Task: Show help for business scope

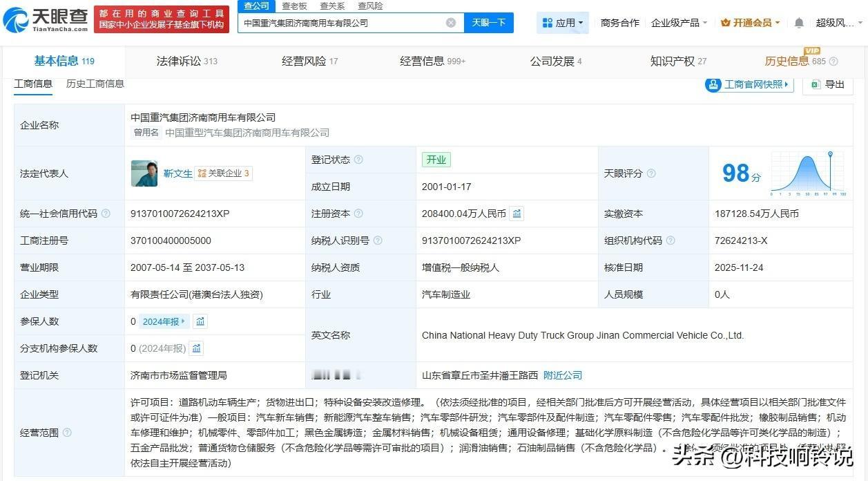Action: coord(67,433)
